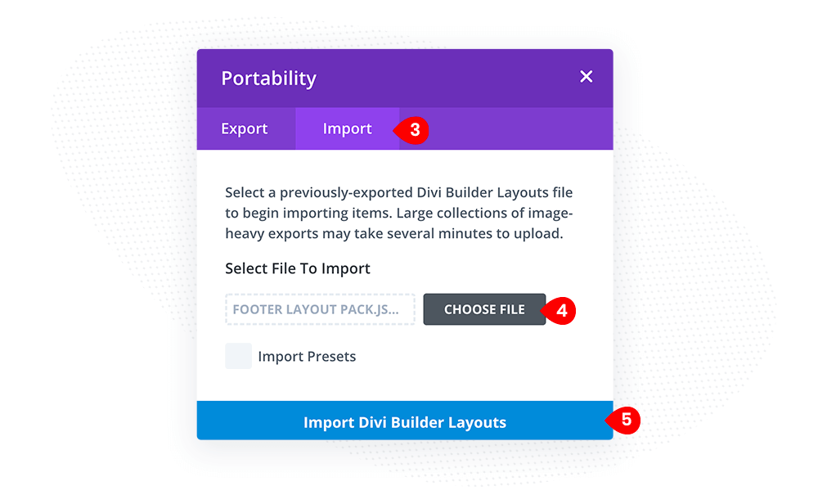Click the FOOTER LAYOUT PACK file name field
This screenshot has width=818, height=504.
click(321, 309)
